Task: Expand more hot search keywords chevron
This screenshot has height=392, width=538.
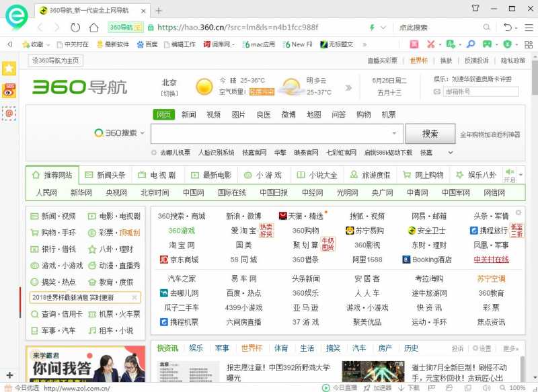Action: [451, 152]
